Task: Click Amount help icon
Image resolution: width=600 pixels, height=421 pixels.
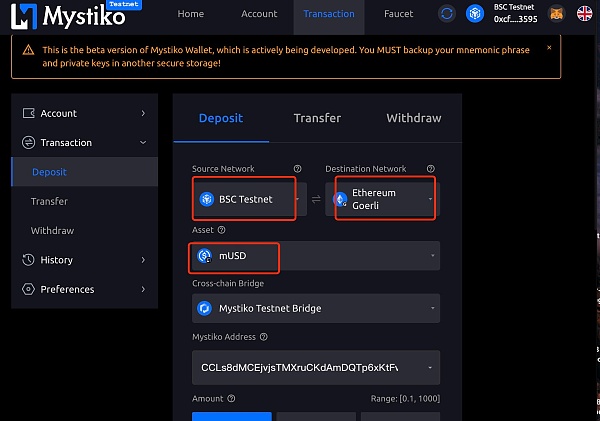Action: (231, 398)
